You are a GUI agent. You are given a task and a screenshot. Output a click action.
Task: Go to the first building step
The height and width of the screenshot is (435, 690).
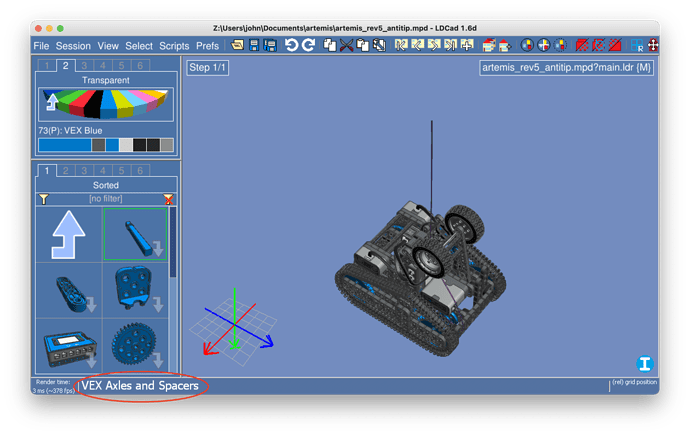[x=401, y=45]
